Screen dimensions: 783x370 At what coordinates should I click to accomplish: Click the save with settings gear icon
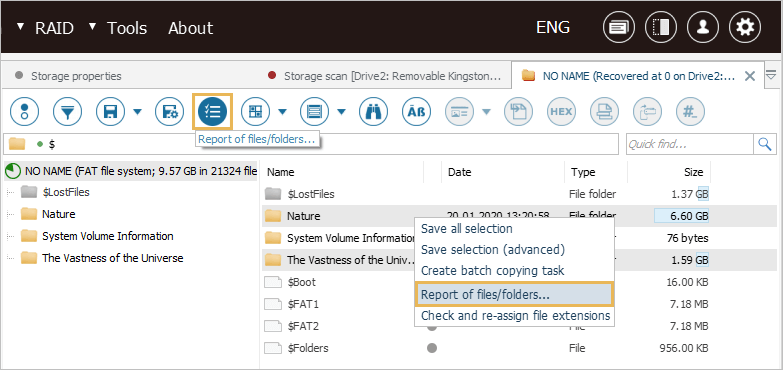[169, 111]
